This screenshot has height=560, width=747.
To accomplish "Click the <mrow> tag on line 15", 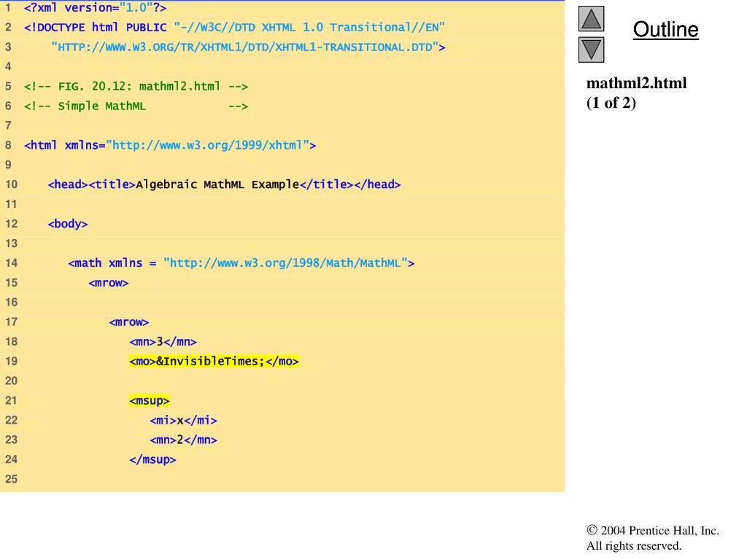I will tap(109, 283).
